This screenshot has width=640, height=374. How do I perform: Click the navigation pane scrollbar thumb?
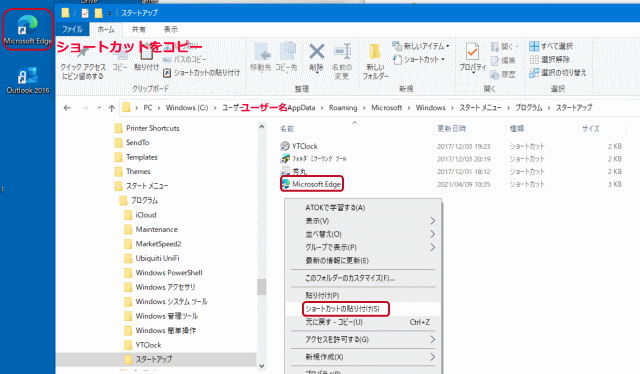[262, 287]
